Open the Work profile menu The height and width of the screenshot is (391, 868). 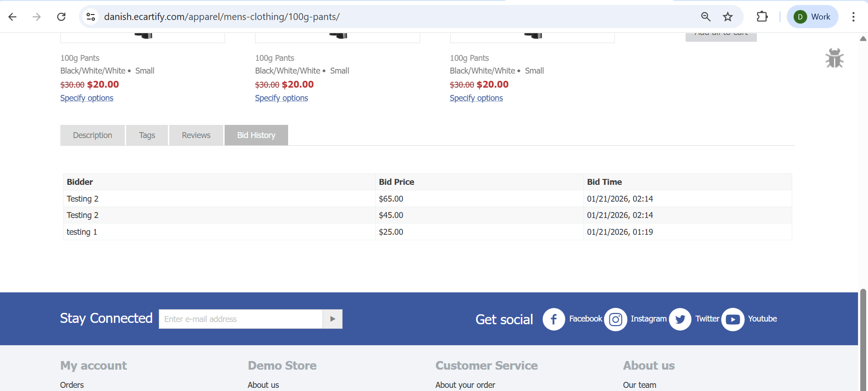812,17
